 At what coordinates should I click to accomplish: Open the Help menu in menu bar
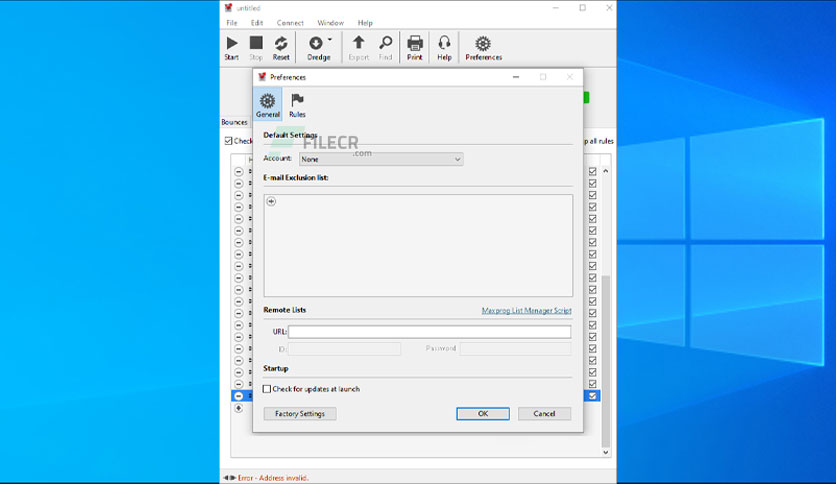click(365, 23)
